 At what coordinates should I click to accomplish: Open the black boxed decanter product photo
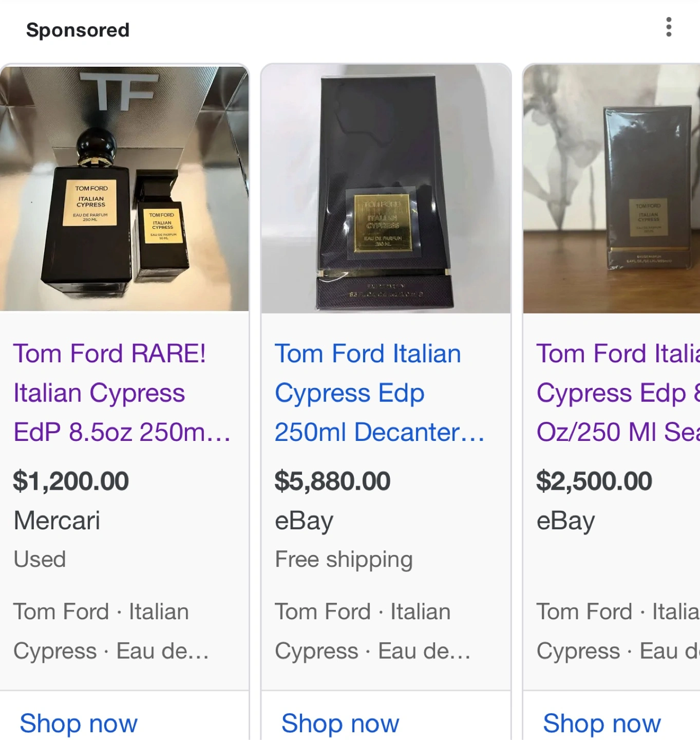386,189
